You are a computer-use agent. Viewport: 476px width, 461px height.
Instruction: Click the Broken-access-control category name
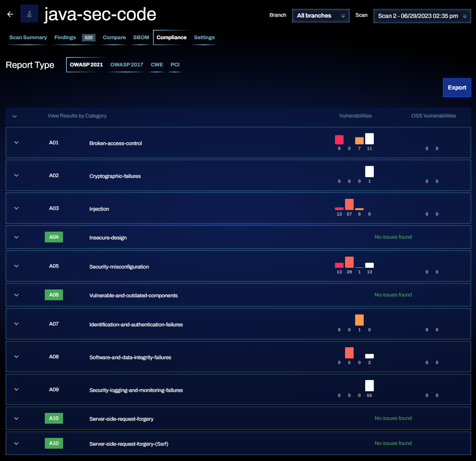[116, 143]
